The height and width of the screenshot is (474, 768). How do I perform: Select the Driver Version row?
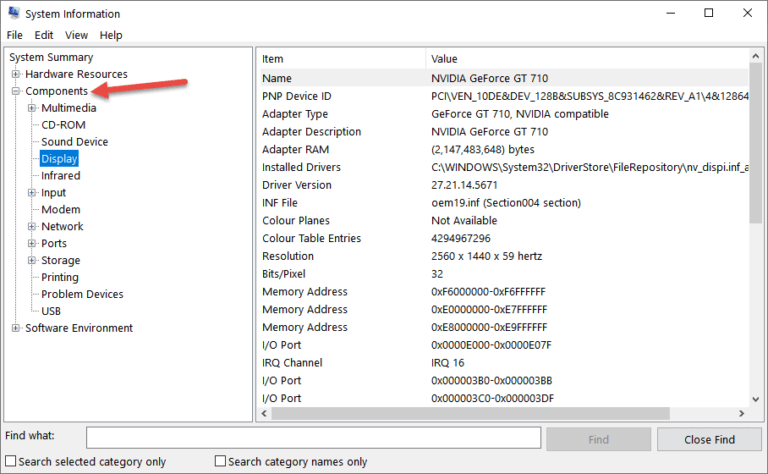point(503,185)
